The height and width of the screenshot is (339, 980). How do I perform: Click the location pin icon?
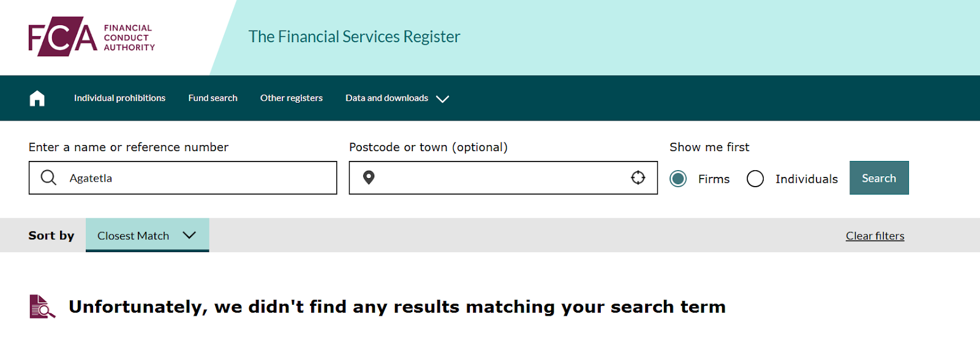coord(369,178)
